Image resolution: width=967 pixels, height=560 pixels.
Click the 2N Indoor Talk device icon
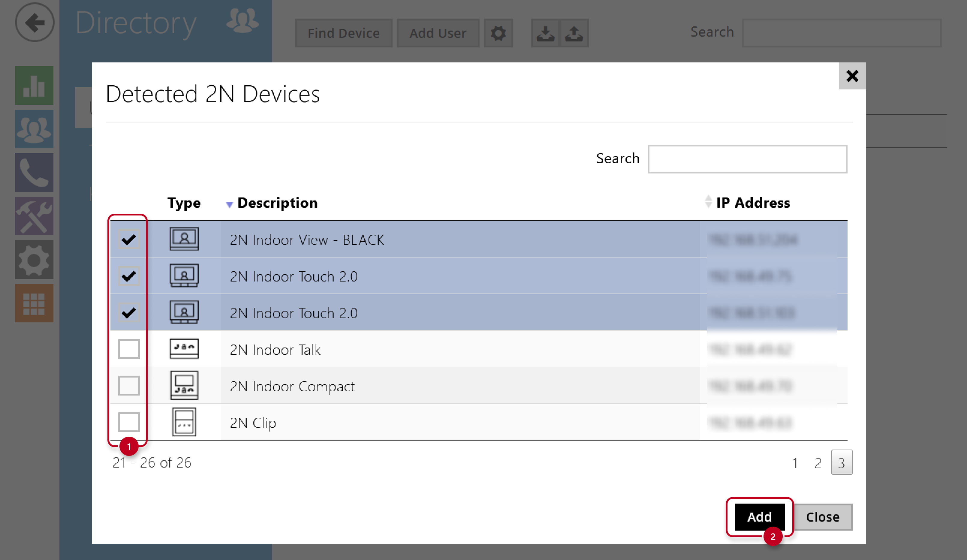[184, 348]
